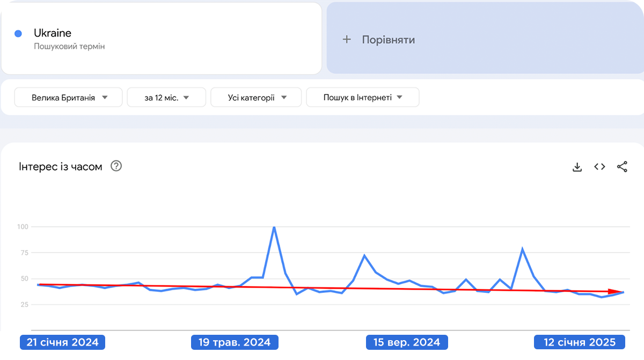Open the Усі категорії dropdown
644x360 pixels.
[x=257, y=98]
